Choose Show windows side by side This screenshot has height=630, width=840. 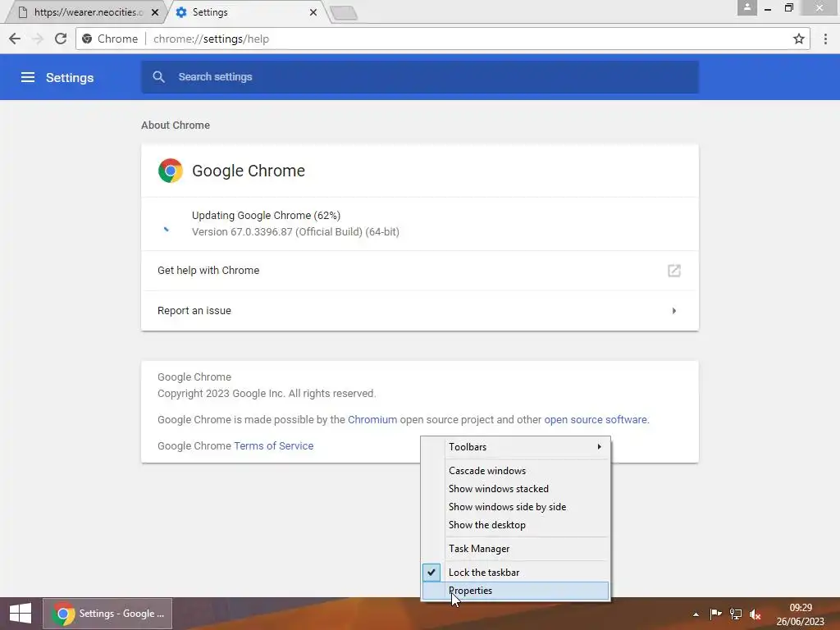(x=515, y=507)
